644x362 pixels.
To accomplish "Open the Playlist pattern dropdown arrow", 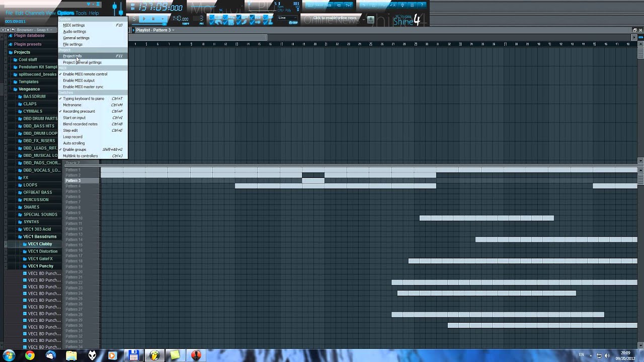I will click(x=173, y=30).
